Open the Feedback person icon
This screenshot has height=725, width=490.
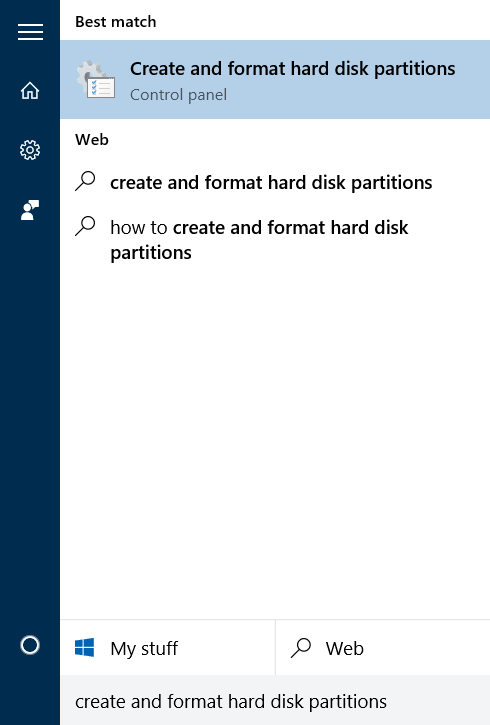click(30, 210)
